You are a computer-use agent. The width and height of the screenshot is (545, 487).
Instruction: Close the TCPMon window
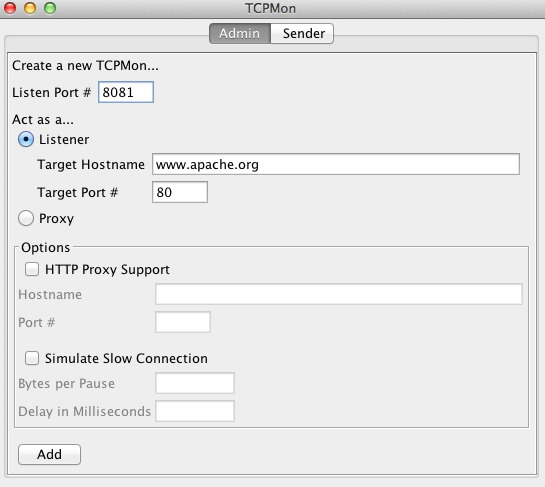(x=10, y=8)
